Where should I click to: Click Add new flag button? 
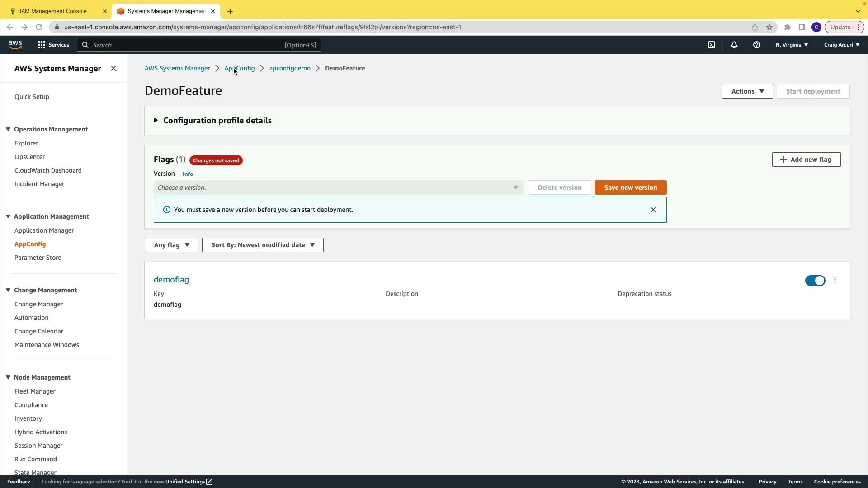tap(806, 160)
